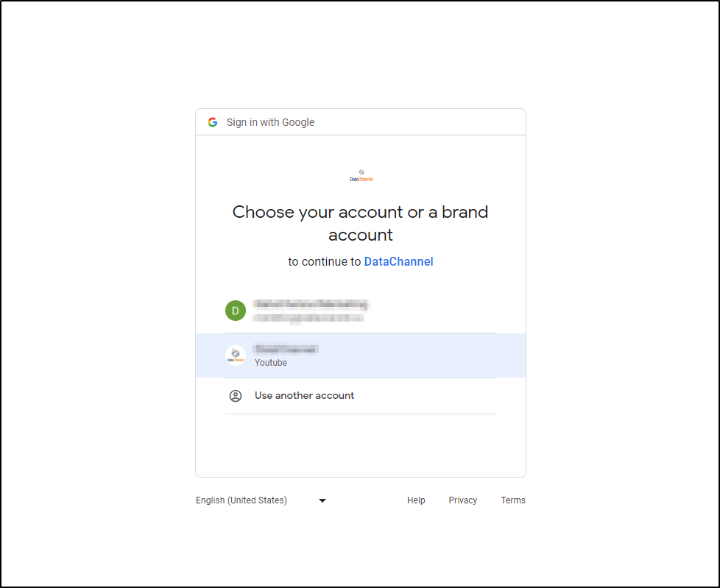Image resolution: width=720 pixels, height=588 pixels.
Task: Open the English (United States) language dropdown
Action: pos(261,500)
